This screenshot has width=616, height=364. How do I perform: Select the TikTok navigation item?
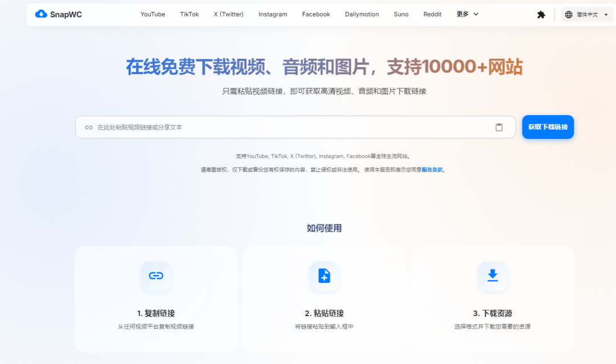[189, 14]
